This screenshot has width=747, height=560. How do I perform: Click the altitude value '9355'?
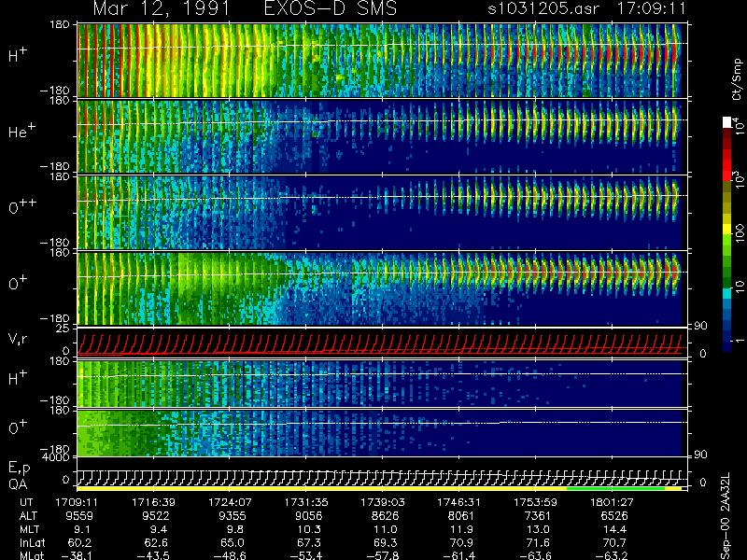232,516
